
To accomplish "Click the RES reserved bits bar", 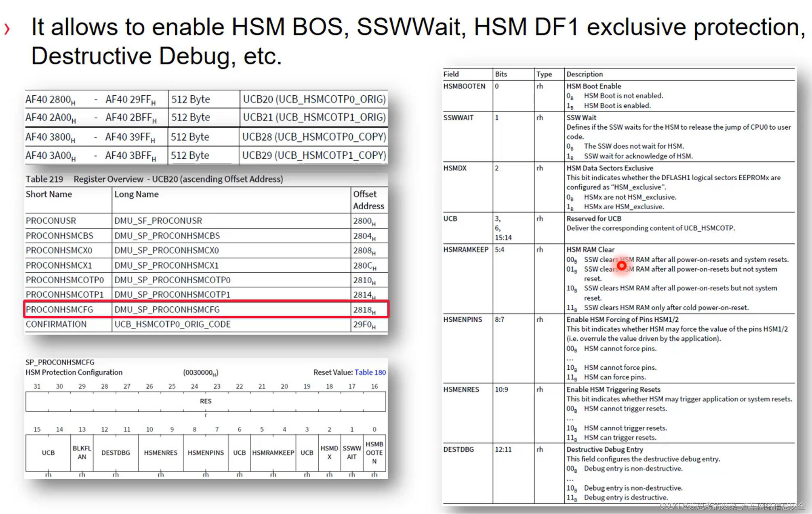I will pyautogui.click(x=206, y=401).
